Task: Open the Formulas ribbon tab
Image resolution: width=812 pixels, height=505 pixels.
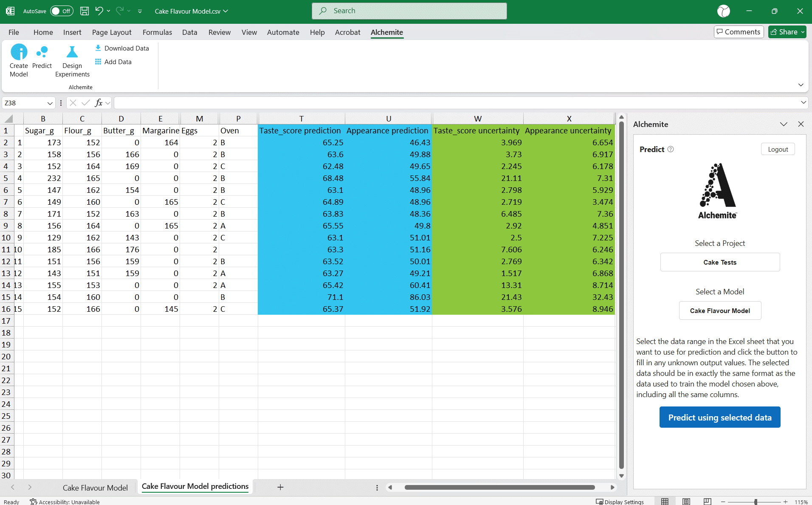Action: (157, 32)
